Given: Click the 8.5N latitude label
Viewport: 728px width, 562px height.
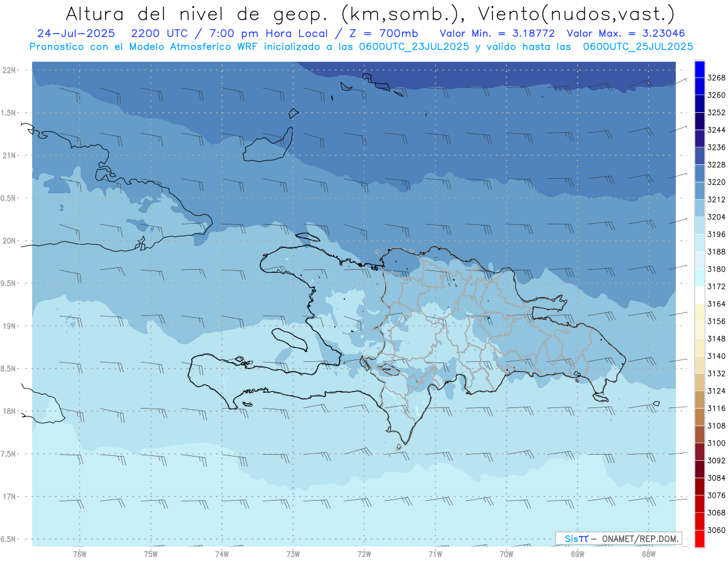Looking at the screenshot, I should 8,369.
